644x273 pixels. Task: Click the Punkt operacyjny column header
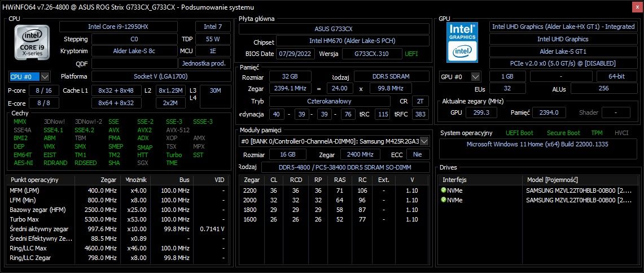coord(41,180)
